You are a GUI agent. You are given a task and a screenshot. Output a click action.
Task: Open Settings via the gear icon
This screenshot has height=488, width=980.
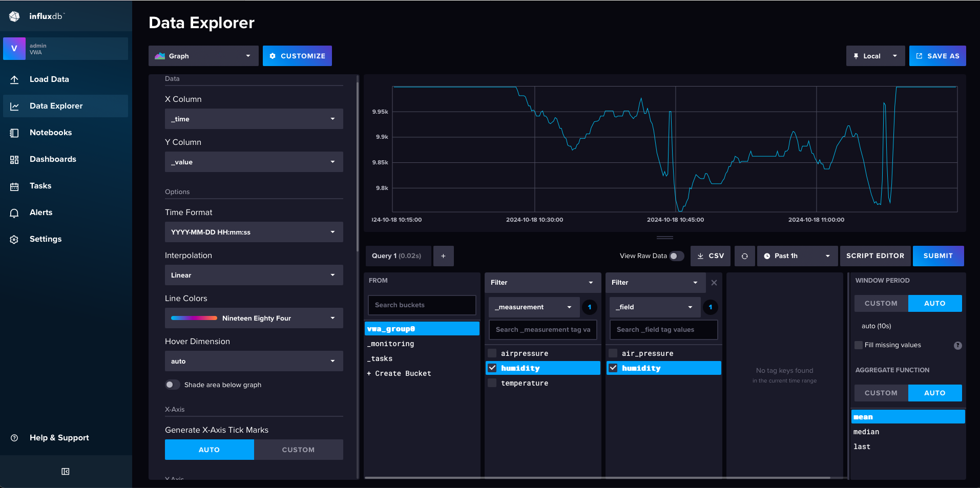tap(14, 239)
